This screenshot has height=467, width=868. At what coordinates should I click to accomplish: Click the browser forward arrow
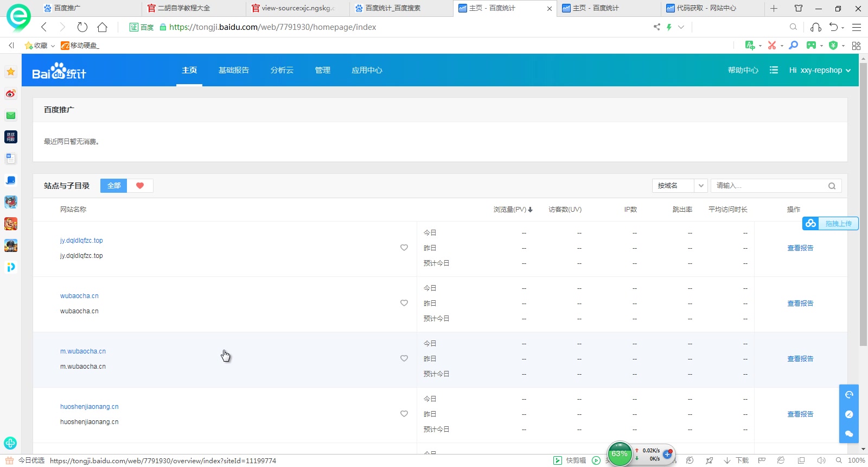point(62,27)
